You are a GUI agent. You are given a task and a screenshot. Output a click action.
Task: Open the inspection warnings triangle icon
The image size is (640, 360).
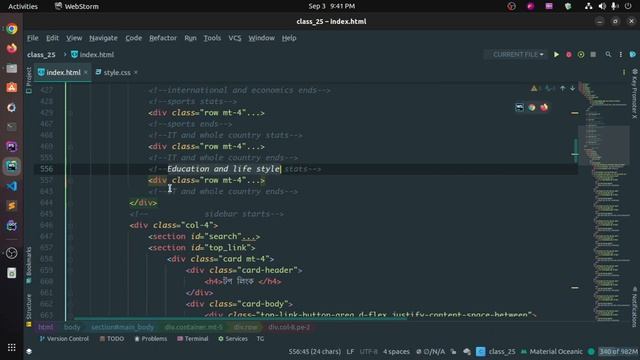534,88
